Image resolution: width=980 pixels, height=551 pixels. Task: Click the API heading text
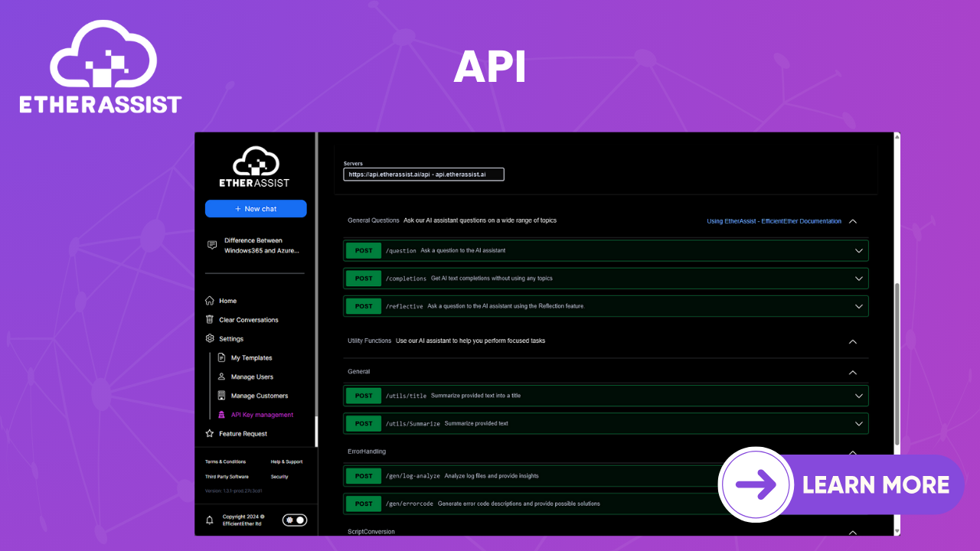pos(490,67)
